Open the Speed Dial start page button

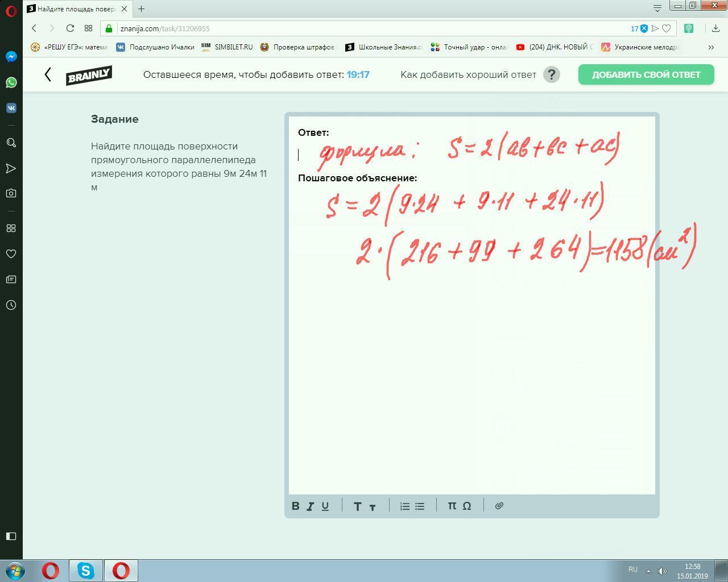88,28
